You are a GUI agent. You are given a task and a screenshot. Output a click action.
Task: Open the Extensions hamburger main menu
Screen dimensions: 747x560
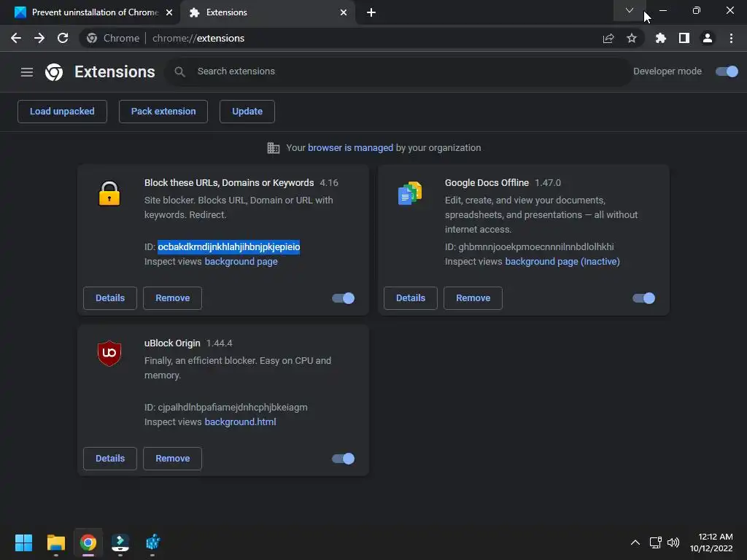(27, 72)
